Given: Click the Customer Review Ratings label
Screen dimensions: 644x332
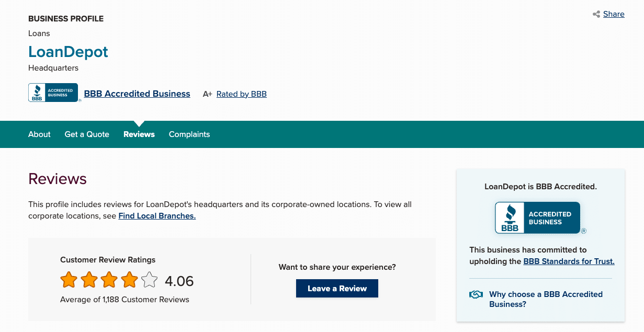Looking at the screenshot, I should coord(108,260).
